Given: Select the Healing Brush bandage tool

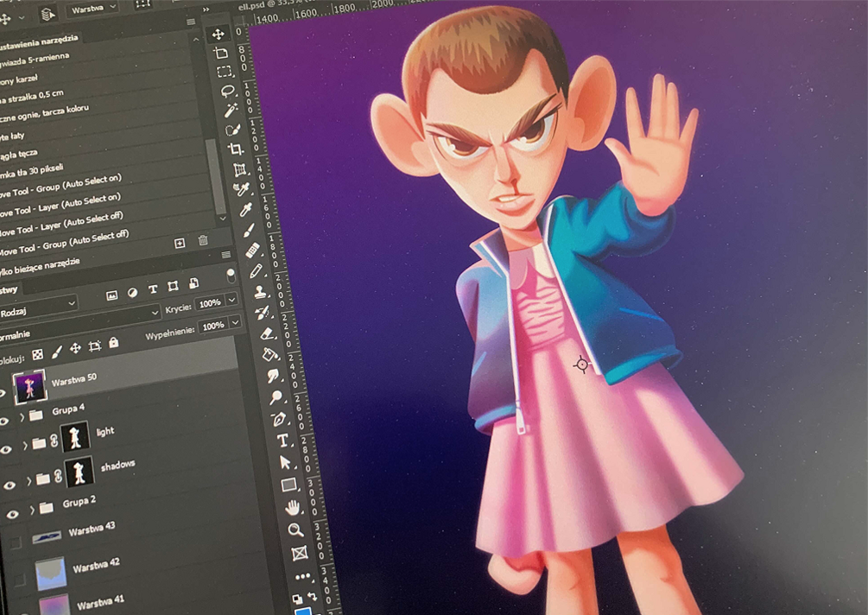Looking at the screenshot, I should tap(252, 250).
